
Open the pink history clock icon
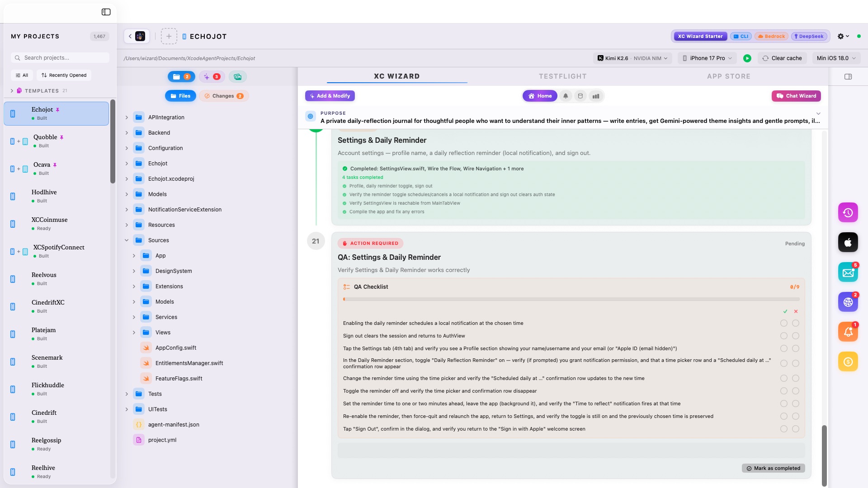click(848, 212)
